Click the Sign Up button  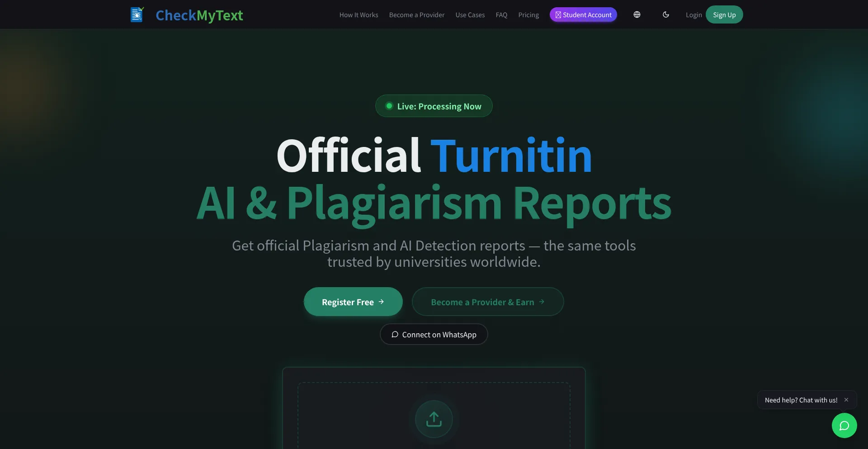724,14
